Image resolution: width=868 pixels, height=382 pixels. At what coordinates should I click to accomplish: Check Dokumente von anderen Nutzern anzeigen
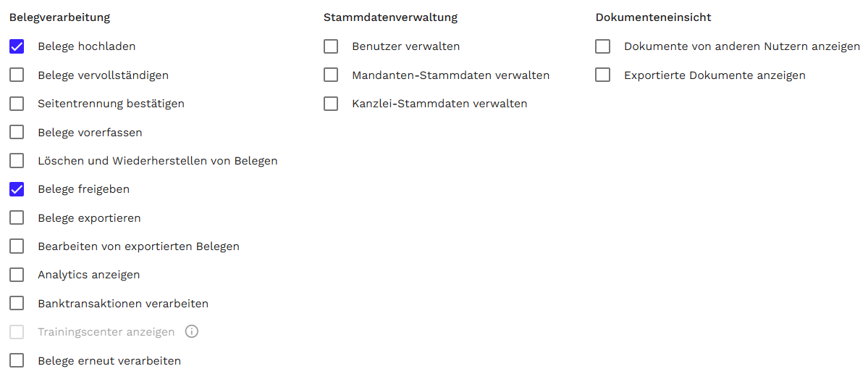tap(603, 47)
